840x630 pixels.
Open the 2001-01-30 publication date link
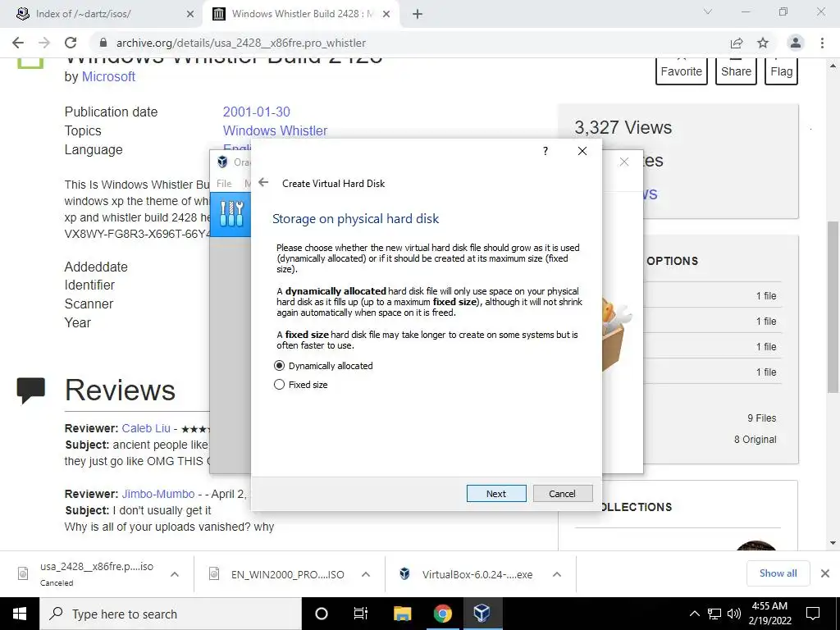[x=257, y=112]
